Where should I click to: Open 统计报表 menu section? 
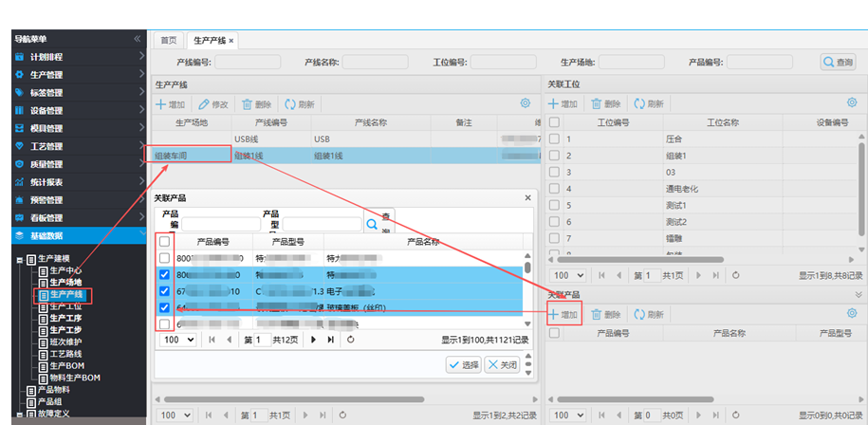[x=79, y=181]
